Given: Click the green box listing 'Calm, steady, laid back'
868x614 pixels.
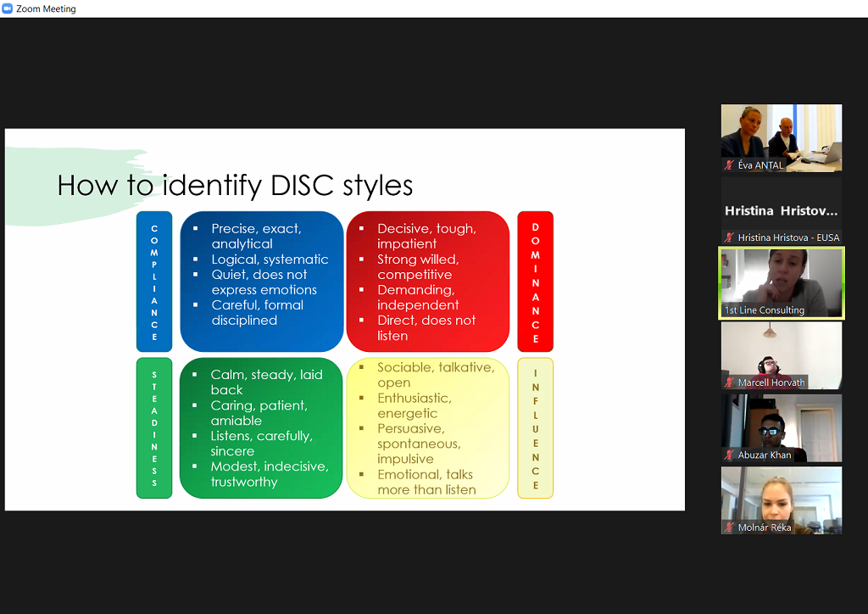Looking at the screenshot, I should (x=261, y=427).
